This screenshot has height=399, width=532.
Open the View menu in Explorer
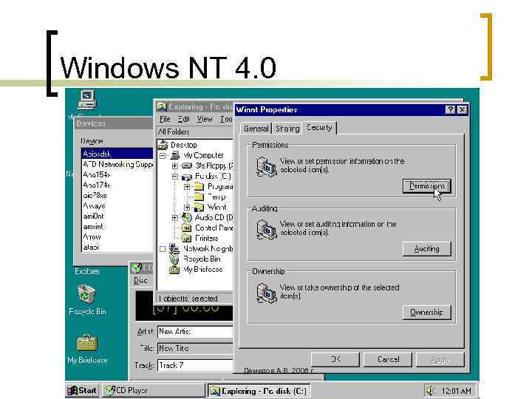tap(205, 119)
